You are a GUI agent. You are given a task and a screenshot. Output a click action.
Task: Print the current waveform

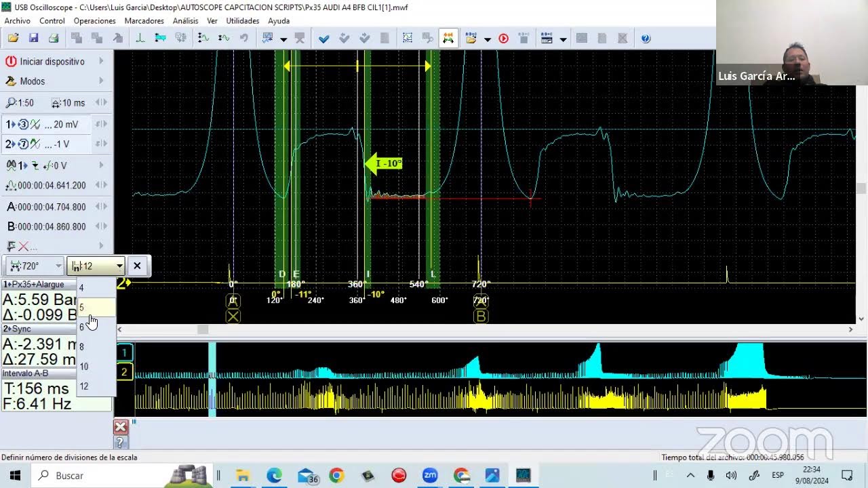point(54,39)
